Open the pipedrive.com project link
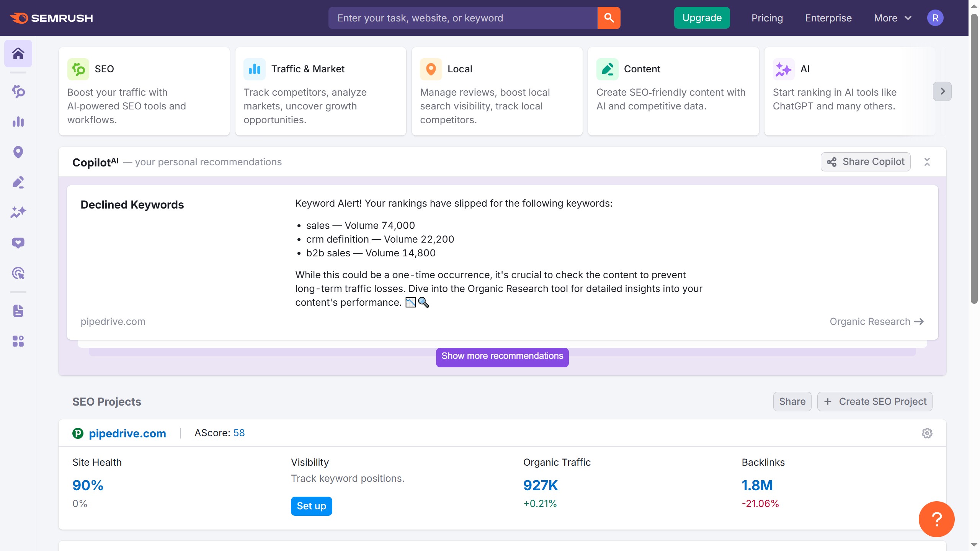The width and height of the screenshot is (980, 551). point(127,433)
